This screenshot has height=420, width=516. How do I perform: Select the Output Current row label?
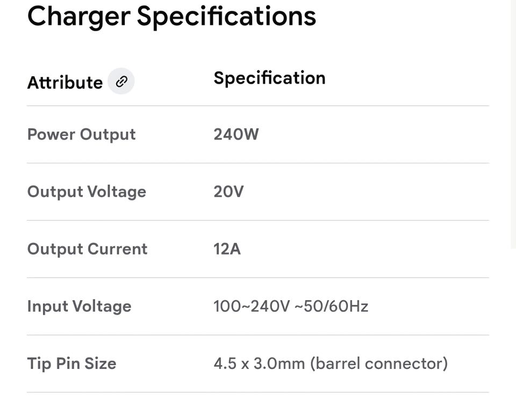[87, 249]
